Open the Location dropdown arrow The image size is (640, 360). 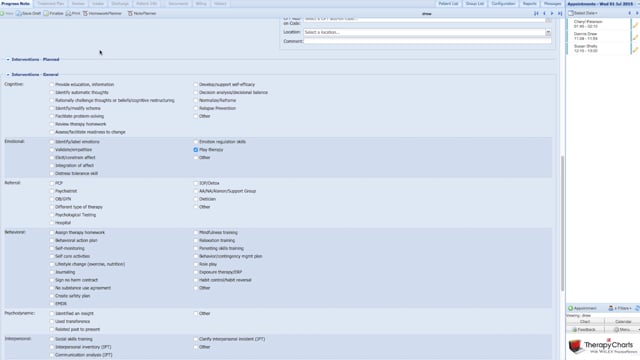(x=548, y=32)
